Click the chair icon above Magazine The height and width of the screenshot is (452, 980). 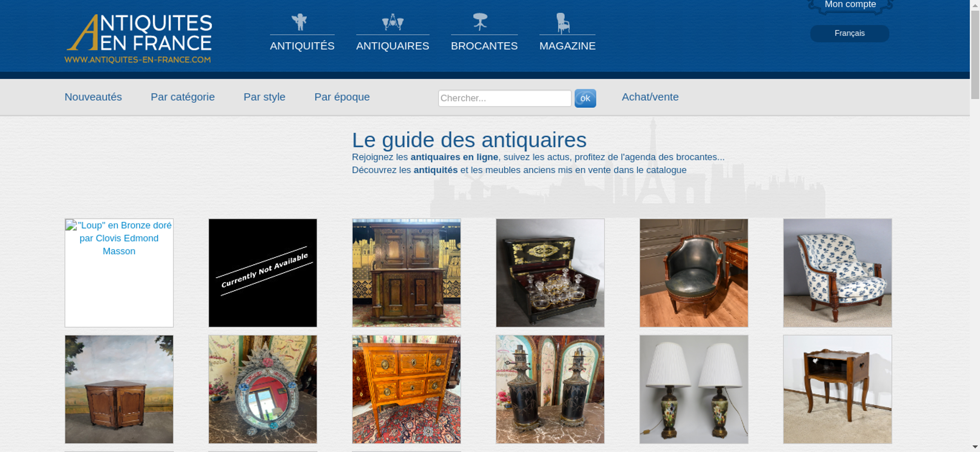563,23
